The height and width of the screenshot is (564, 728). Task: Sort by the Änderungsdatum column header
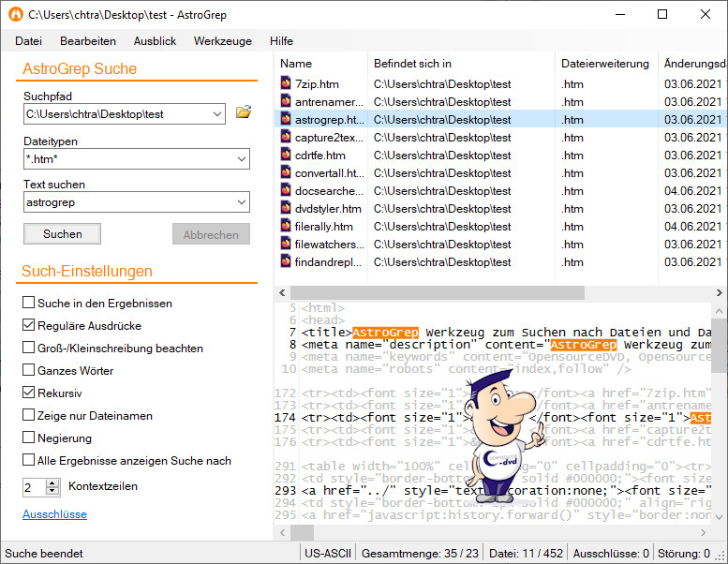click(693, 64)
